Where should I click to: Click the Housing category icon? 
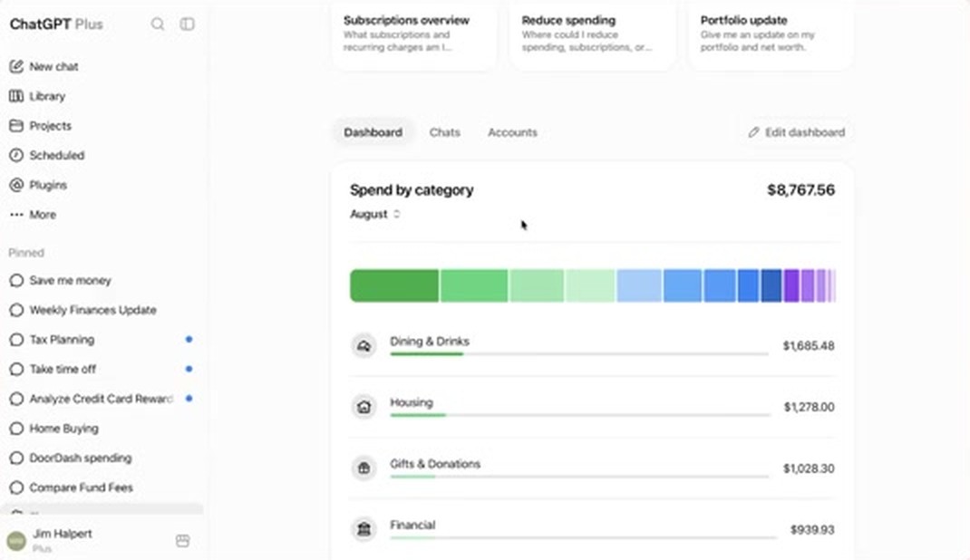pyautogui.click(x=364, y=407)
